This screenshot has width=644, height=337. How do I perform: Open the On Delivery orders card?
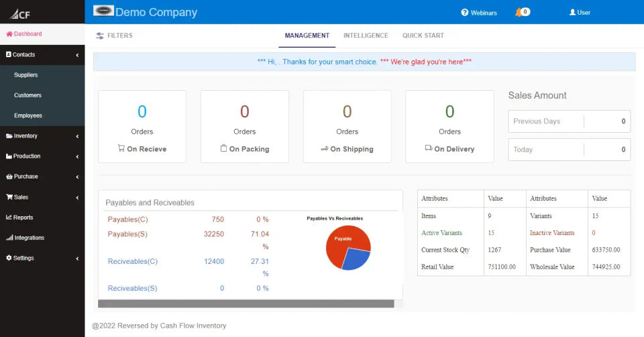449,126
